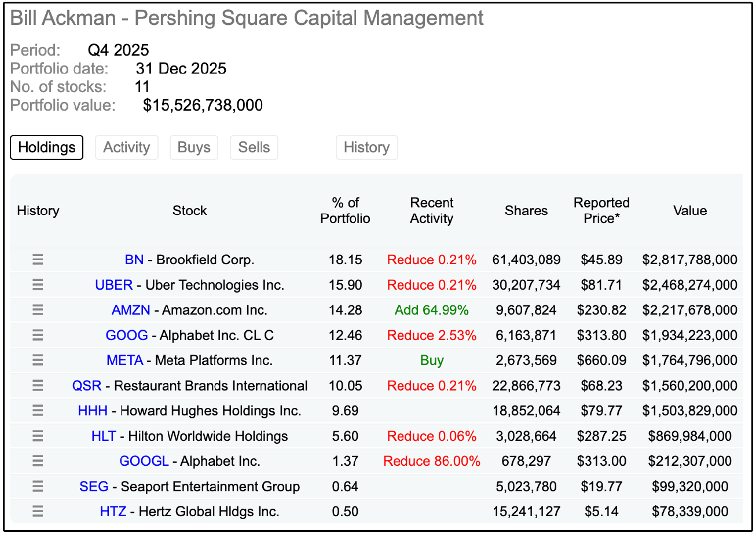Click the value $869,984,000

(690, 436)
